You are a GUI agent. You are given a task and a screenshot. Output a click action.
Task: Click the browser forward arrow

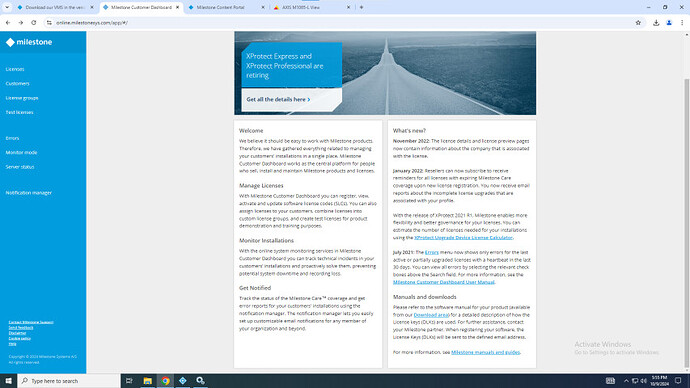point(21,22)
